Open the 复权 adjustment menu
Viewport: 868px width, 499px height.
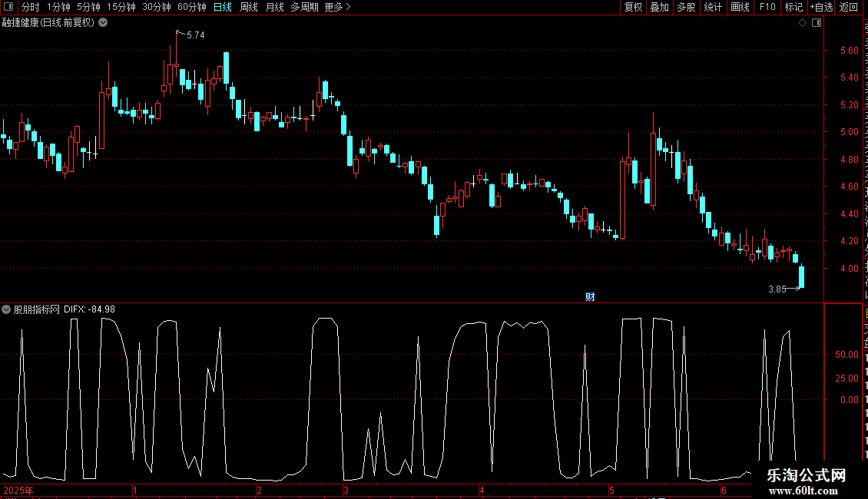633,7
